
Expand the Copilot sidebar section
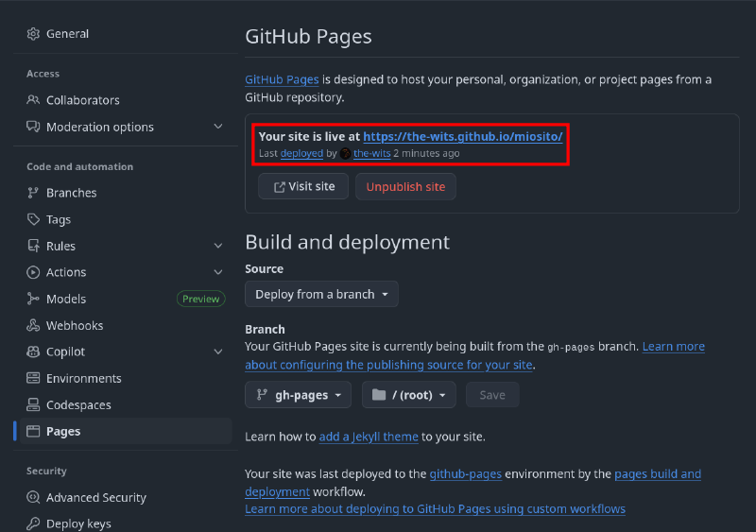coord(218,352)
